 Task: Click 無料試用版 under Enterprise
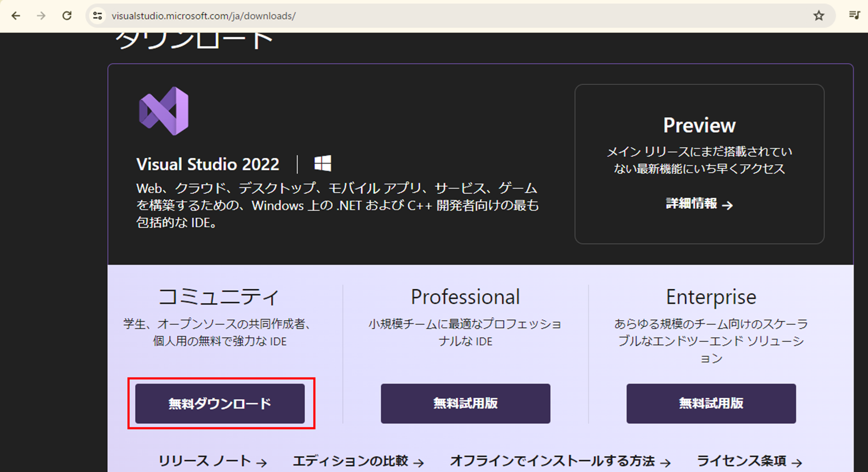711,404
